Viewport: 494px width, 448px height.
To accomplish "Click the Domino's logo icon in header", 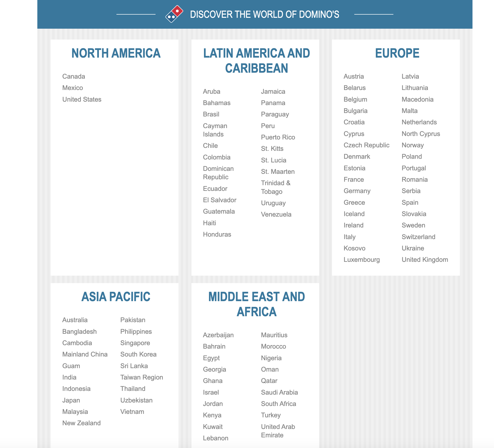I will point(174,14).
